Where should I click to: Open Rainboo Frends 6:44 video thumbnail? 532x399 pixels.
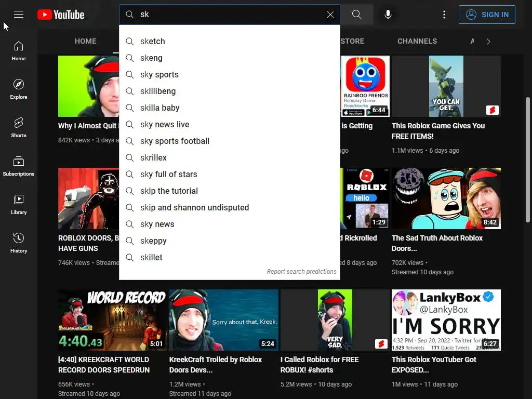[365, 86]
